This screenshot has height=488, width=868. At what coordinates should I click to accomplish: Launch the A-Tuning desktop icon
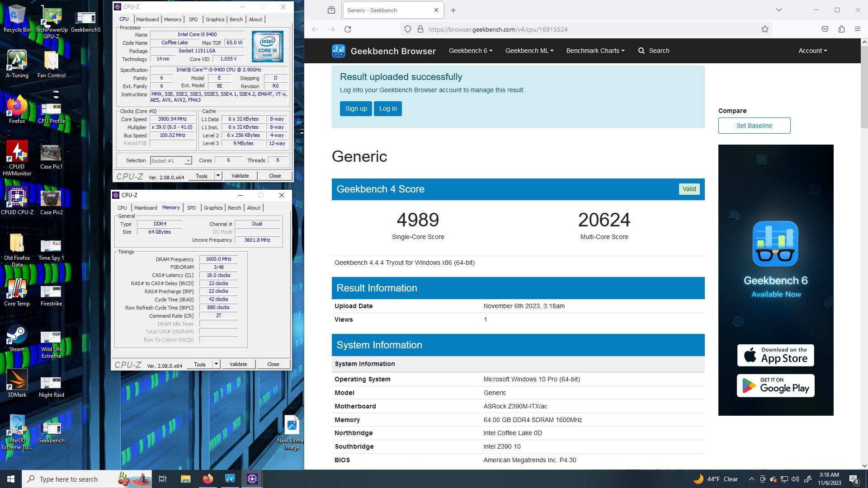coord(17,64)
